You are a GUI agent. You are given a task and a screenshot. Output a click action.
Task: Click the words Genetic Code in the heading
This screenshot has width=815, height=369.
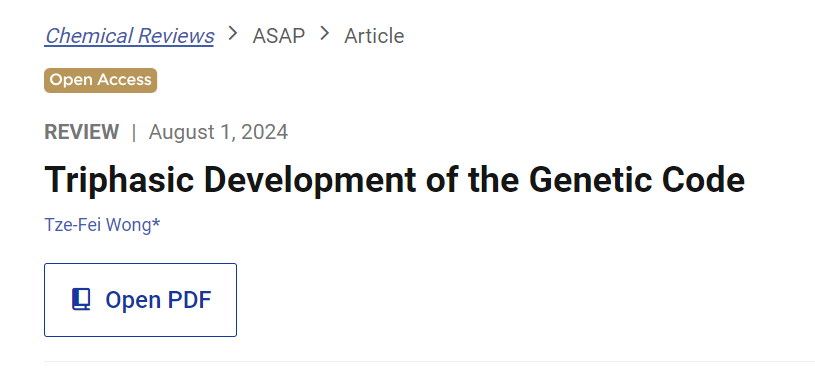tap(637, 180)
